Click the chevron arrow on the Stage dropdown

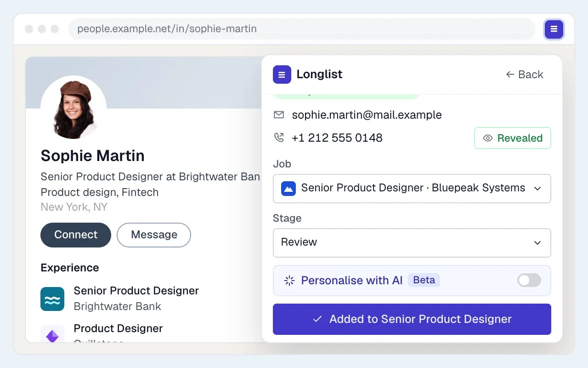[537, 242]
